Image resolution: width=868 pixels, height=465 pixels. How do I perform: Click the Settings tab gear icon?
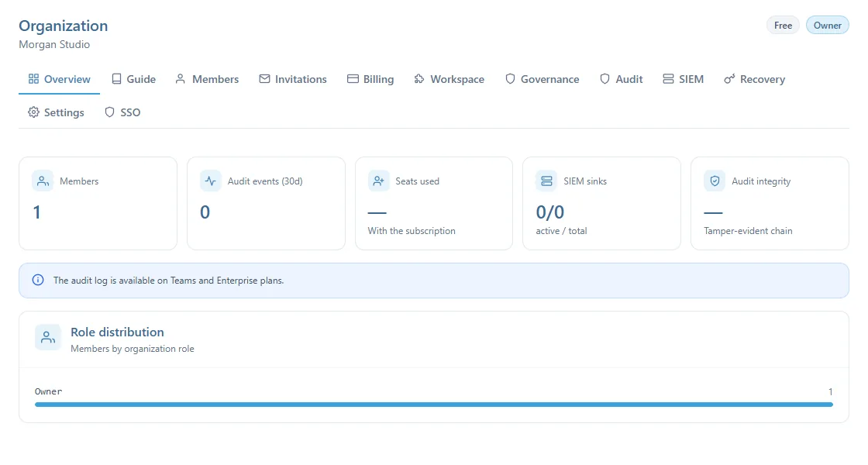point(34,112)
